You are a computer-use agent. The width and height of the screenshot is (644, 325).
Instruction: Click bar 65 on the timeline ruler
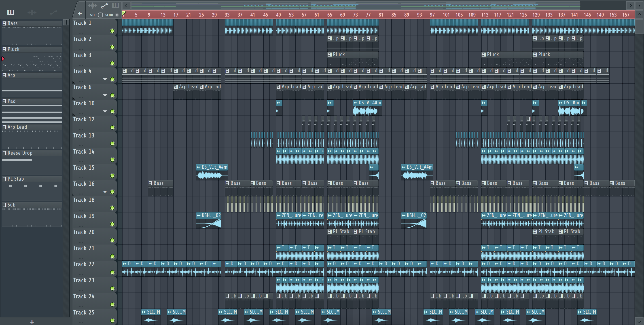pyautogui.click(x=330, y=15)
